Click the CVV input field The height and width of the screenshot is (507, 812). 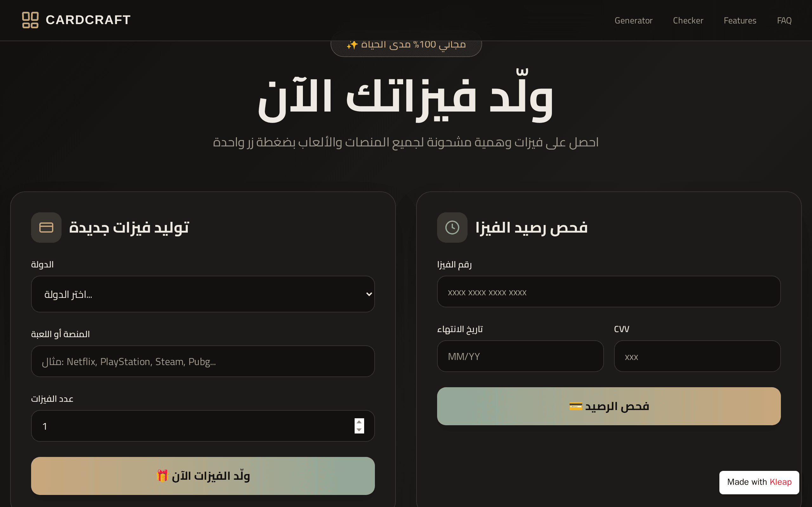697,356
